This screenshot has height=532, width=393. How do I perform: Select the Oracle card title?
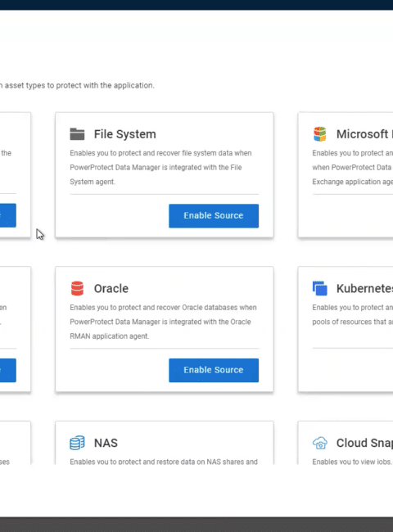(111, 288)
